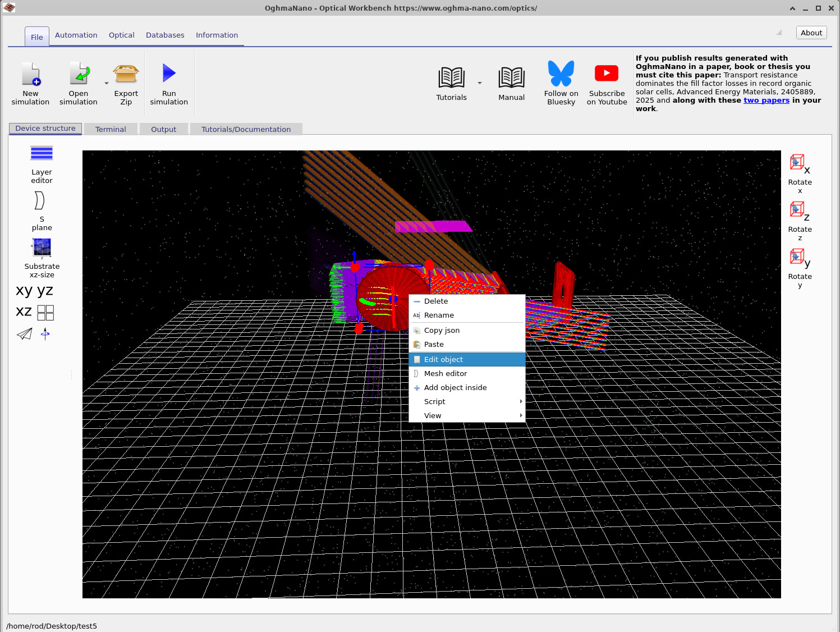Rotate the 3D view around y
The width and height of the screenshot is (840, 632).
797,257
